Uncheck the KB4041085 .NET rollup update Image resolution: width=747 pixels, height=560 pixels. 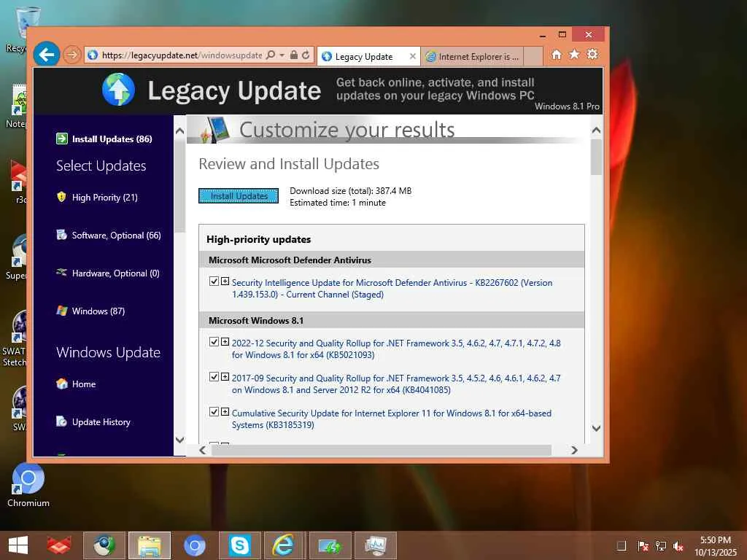click(x=214, y=377)
